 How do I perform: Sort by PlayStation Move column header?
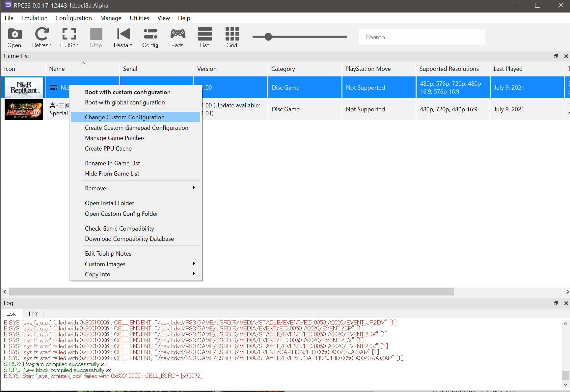[379, 69]
